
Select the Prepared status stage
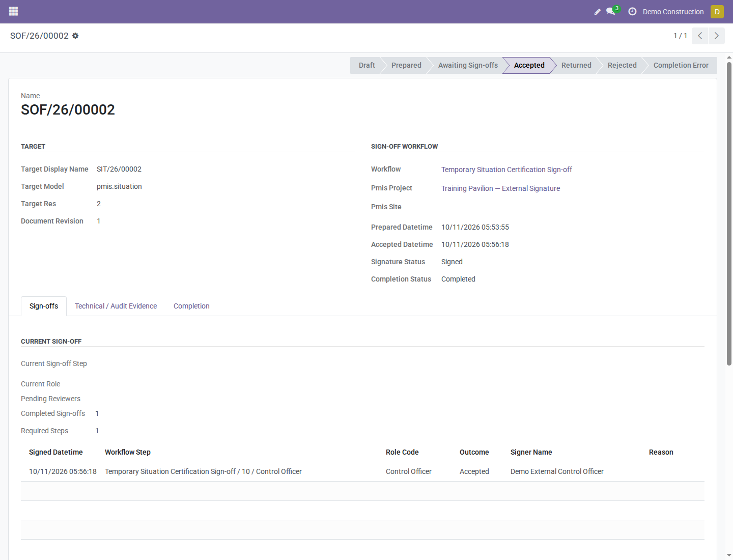(x=406, y=65)
